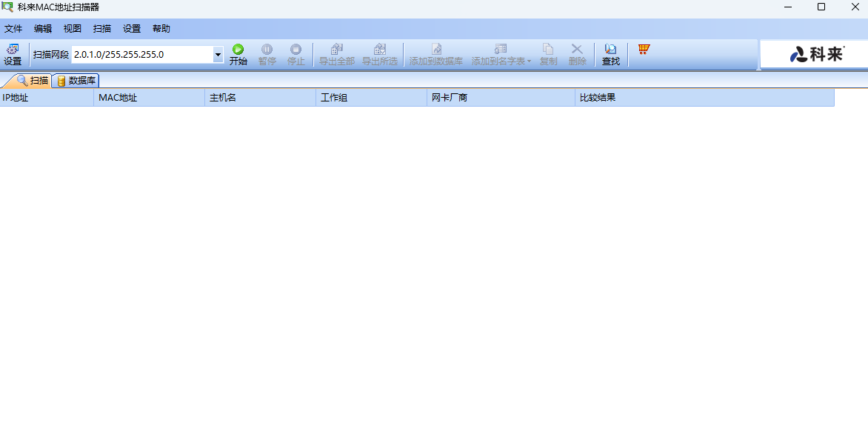
Task: Open the 设置 settings toolbar icon
Action: coord(13,55)
